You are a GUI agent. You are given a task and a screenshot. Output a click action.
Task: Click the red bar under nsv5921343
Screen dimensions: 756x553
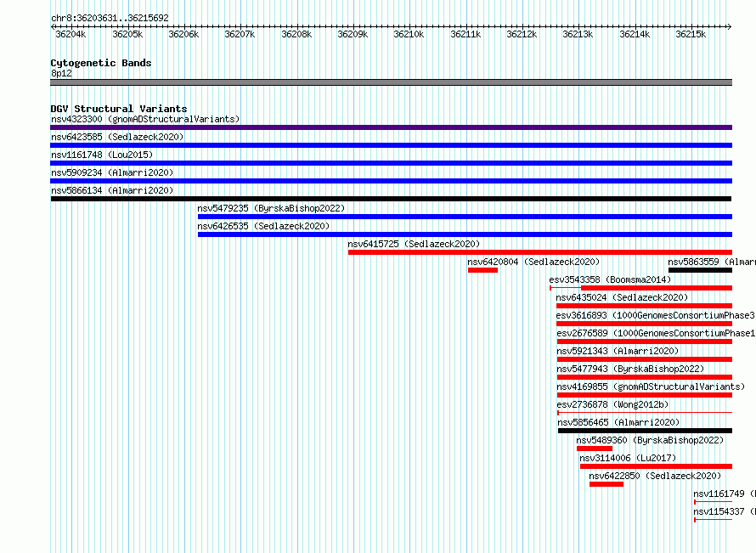[645, 359]
